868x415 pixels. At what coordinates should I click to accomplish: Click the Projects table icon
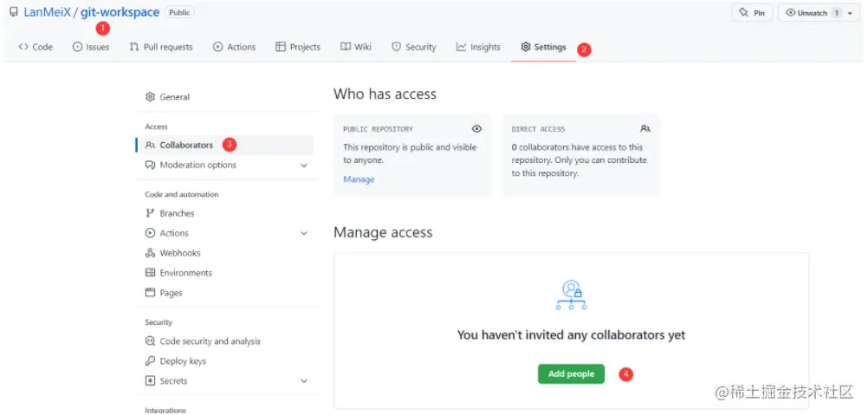(x=281, y=47)
